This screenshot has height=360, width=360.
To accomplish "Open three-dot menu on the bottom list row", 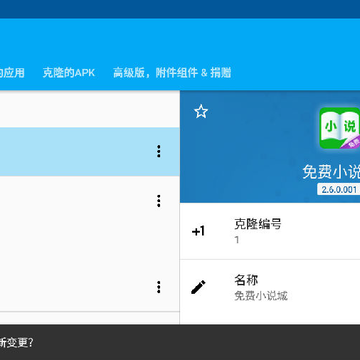I will pos(159,287).
